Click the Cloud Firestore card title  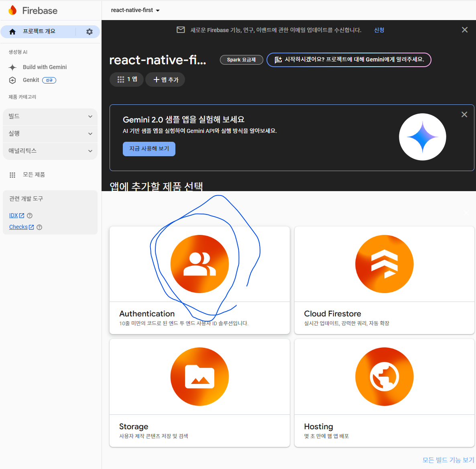pyautogui.click(x=332, y=314)
